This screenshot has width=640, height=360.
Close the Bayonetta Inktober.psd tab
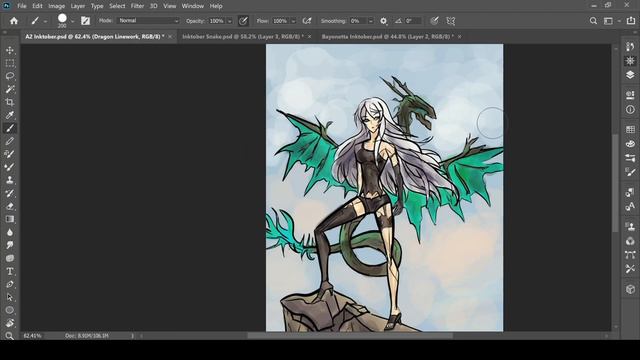coord(459,36)
